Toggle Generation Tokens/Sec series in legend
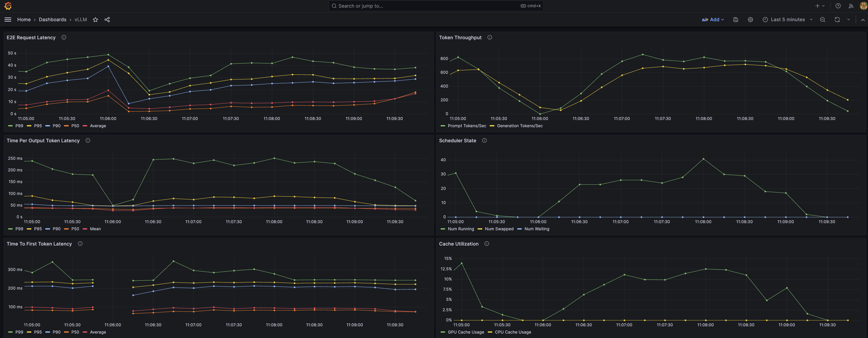The width and height of the screenshot is (868, 338). pyautogui.click(x=520, y=126)
